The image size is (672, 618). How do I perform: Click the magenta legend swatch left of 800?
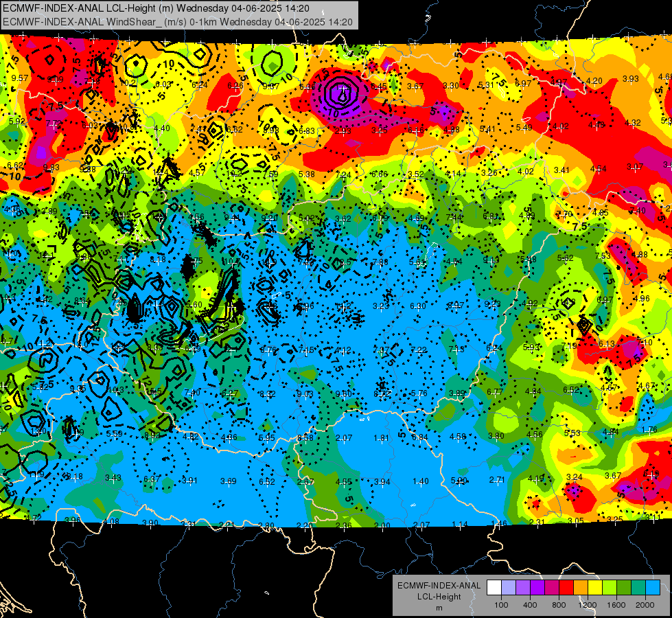552,587
